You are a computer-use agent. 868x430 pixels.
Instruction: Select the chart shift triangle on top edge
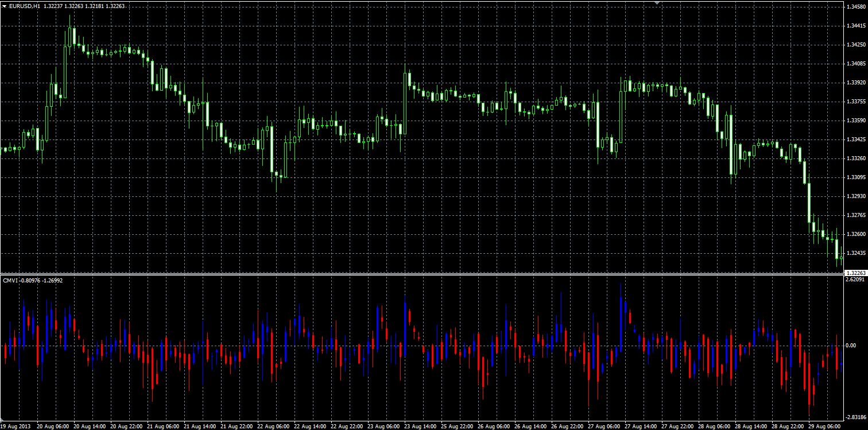point(657,3)
